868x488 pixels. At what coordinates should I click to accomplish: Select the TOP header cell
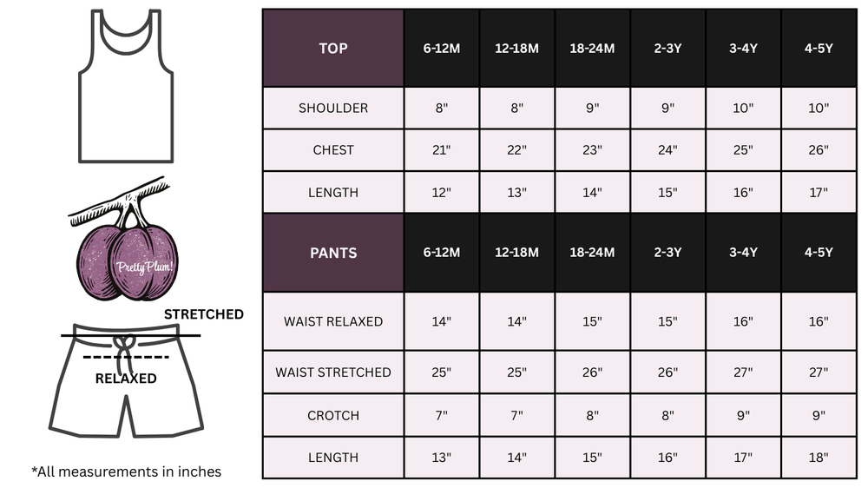pyautogui.click(x=333, y=49)
